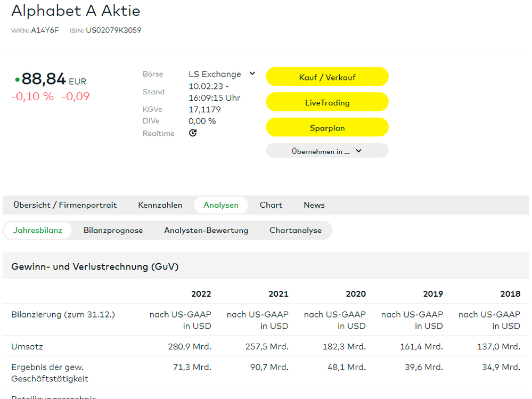Open the Übernehmen in ... dropdown
The width and height of the screenshot is (532, 399).
point(327,151)
